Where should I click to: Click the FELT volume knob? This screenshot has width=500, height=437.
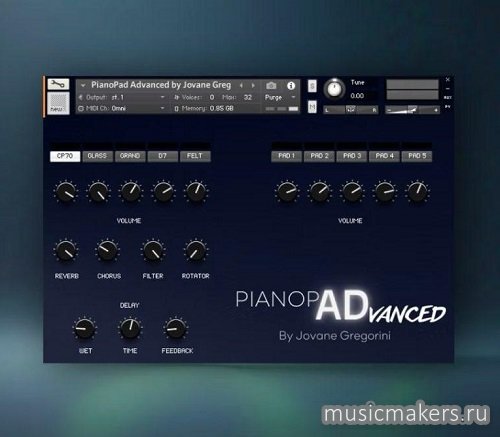(196, 192)
